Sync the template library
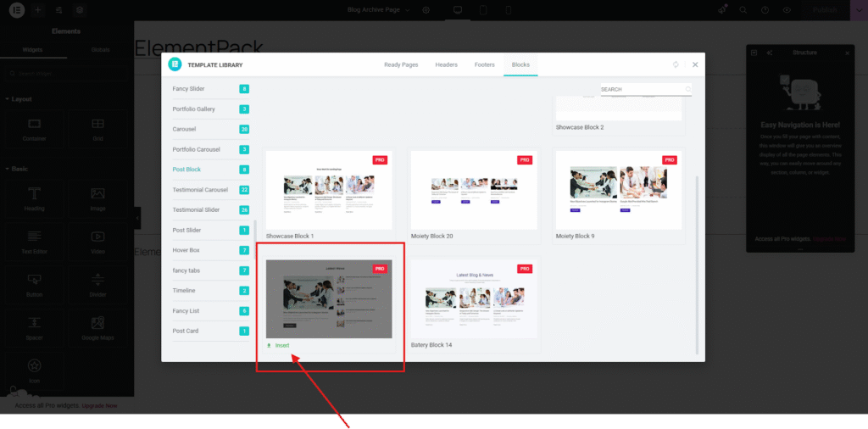This screenshot has width=868, height=429. click(676, 64)
